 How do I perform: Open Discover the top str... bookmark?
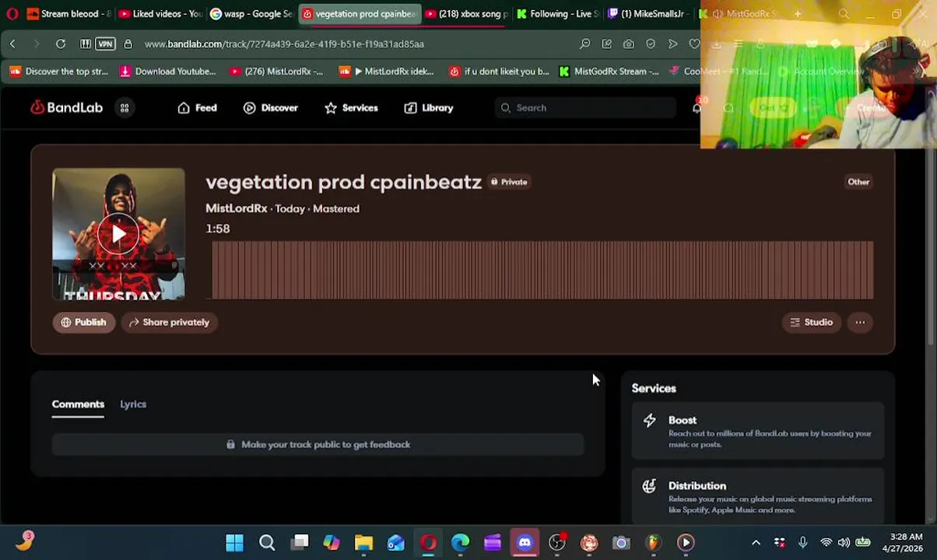point(59,72)
